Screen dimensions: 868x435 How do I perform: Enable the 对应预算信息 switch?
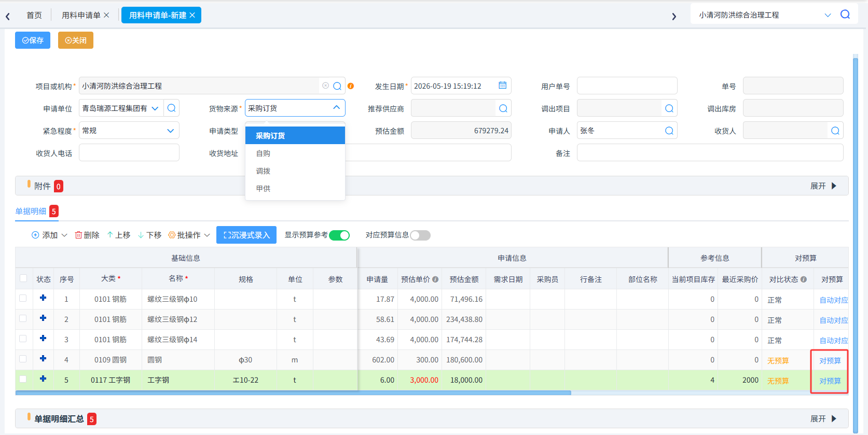pyautogui.click(x=420, y=235)
